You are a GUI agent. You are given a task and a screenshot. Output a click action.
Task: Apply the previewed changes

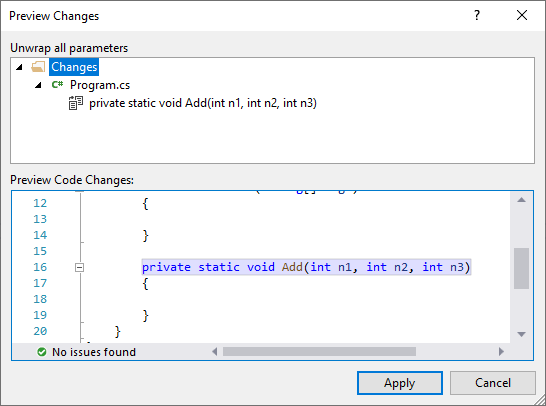(x=400, y=383)
